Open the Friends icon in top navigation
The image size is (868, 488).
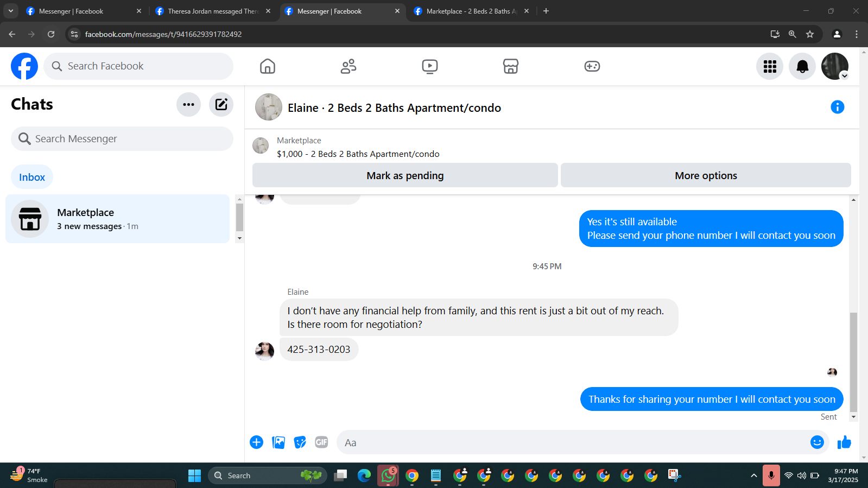click(x=349, y=66)
